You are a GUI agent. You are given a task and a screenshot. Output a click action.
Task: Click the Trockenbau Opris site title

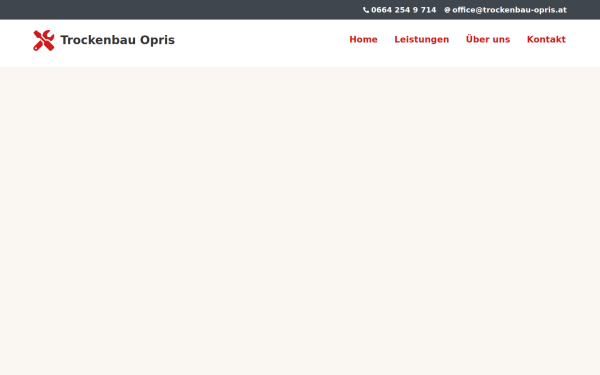click(117, 40)
